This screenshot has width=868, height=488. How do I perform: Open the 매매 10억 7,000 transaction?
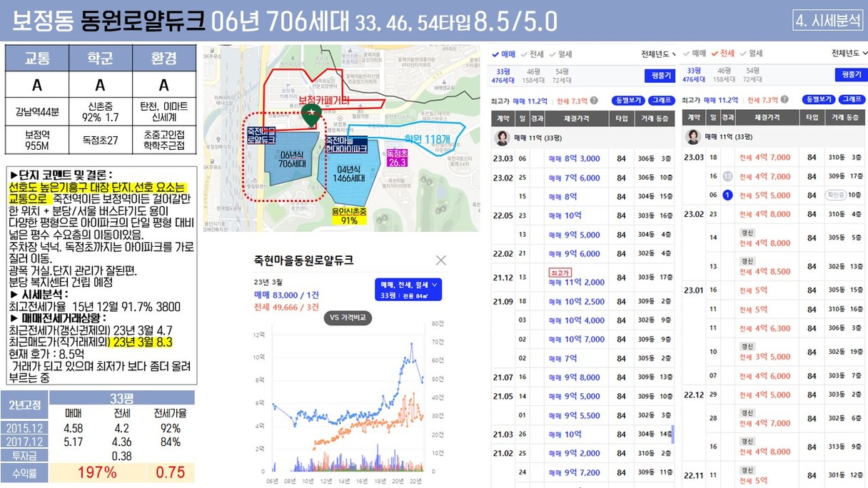point(576,339)
